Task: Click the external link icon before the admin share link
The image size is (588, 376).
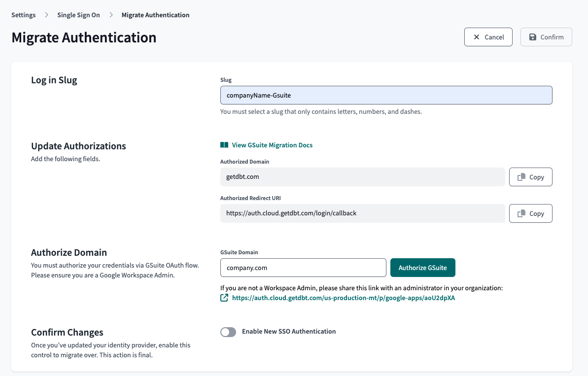Action: click(224, 298)
